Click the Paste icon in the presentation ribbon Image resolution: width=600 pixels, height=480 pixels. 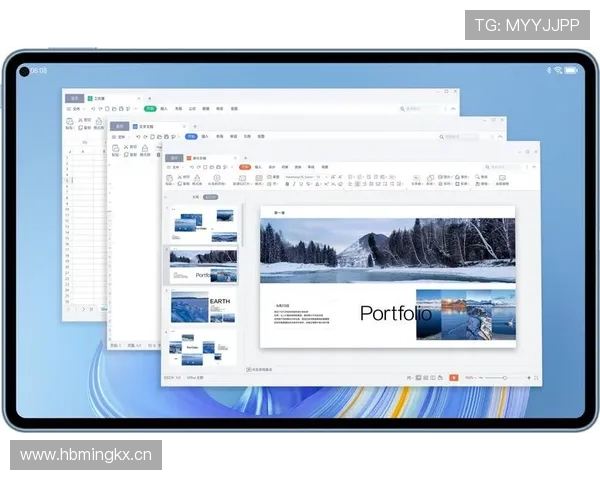pos(170,179)
